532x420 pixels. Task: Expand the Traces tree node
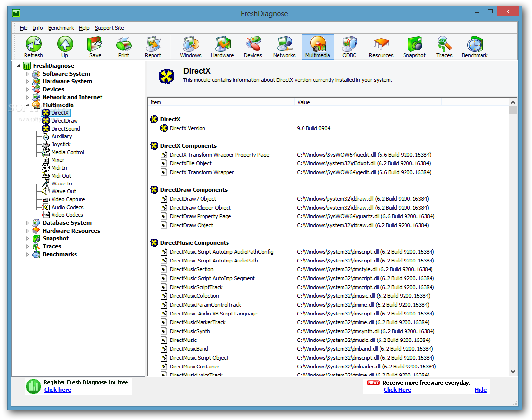click(x=28, y=246)
